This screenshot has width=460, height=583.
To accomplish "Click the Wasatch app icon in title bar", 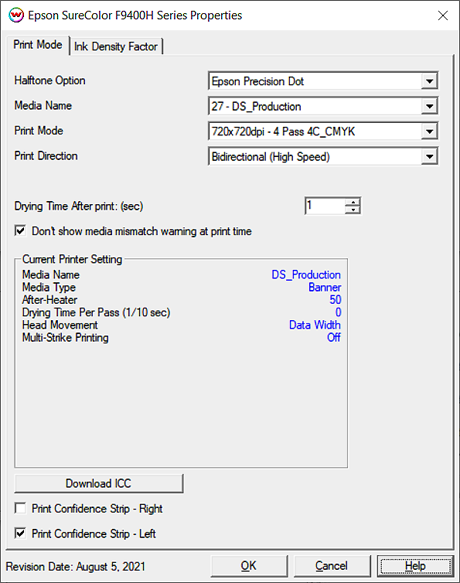I will (x=16, y=16).
